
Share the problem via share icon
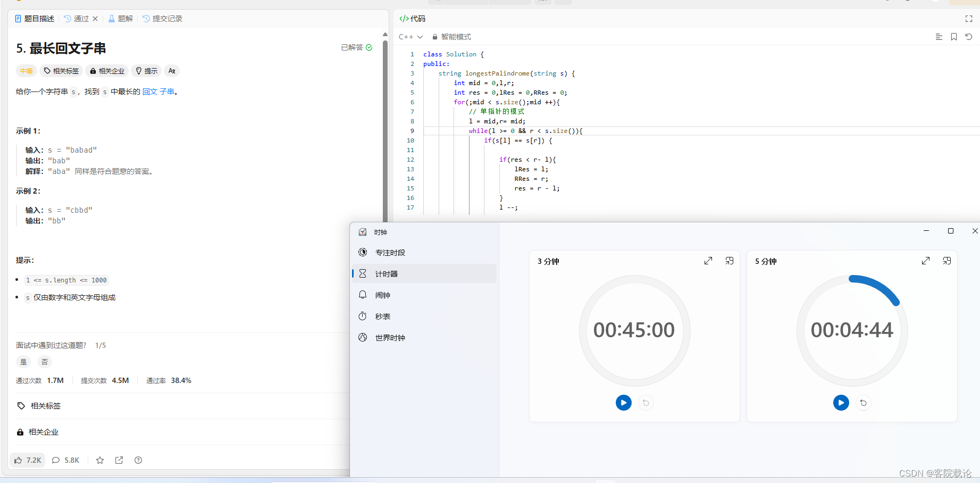pyautogui.click(x=119, y=460)
